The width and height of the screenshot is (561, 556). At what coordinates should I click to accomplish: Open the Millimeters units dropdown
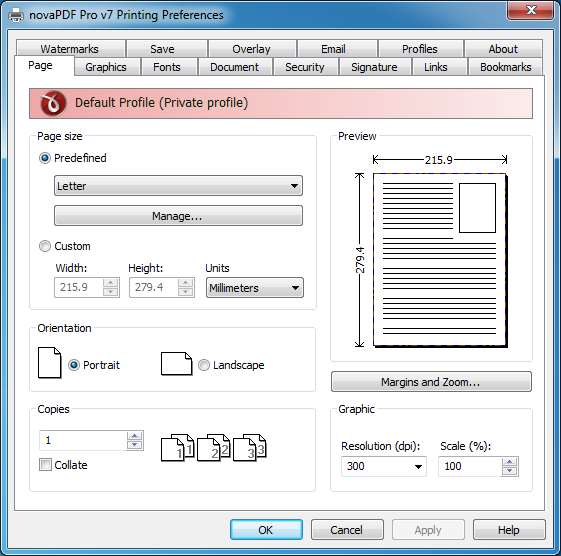(x=255, y=288)
